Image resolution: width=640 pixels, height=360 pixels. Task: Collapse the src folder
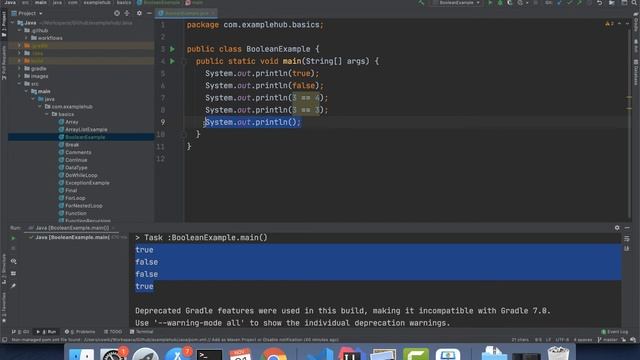(x=19, y=84)
